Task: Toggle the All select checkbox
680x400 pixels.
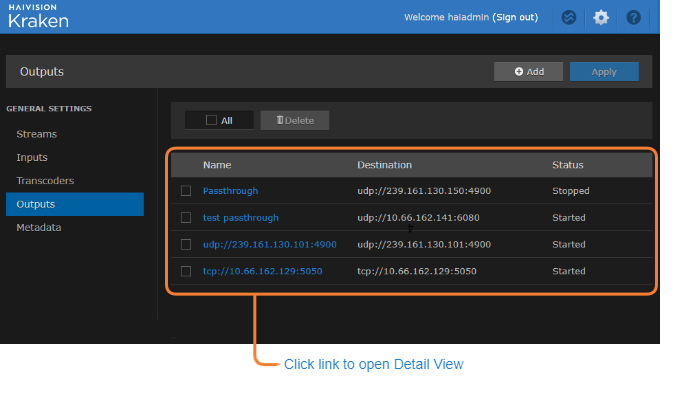Action: tap(211, 120)
